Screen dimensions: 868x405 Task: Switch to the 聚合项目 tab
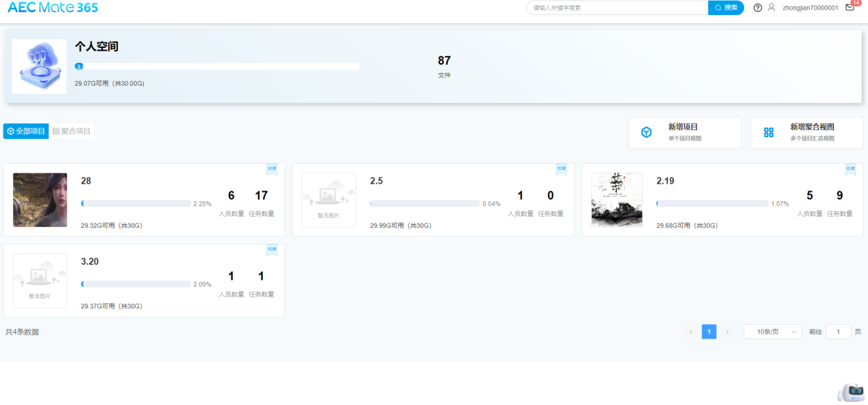72,131
